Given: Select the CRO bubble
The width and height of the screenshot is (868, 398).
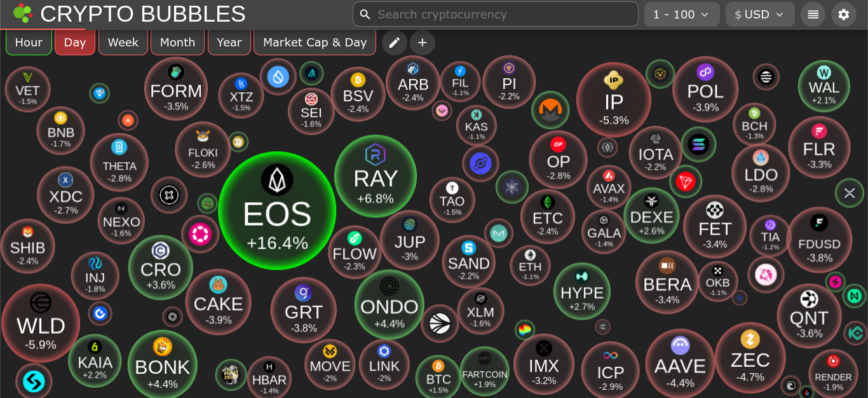Looking at the screenshot, I should tap(161, 267).
